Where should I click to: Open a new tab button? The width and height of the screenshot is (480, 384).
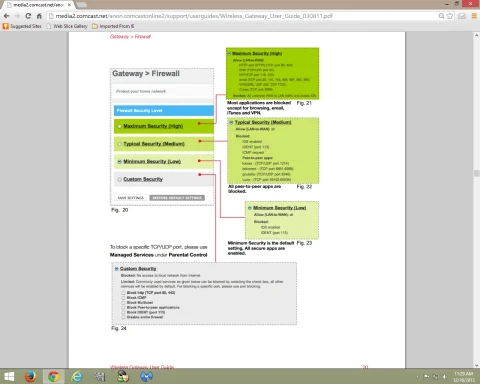tap(82, 5)
